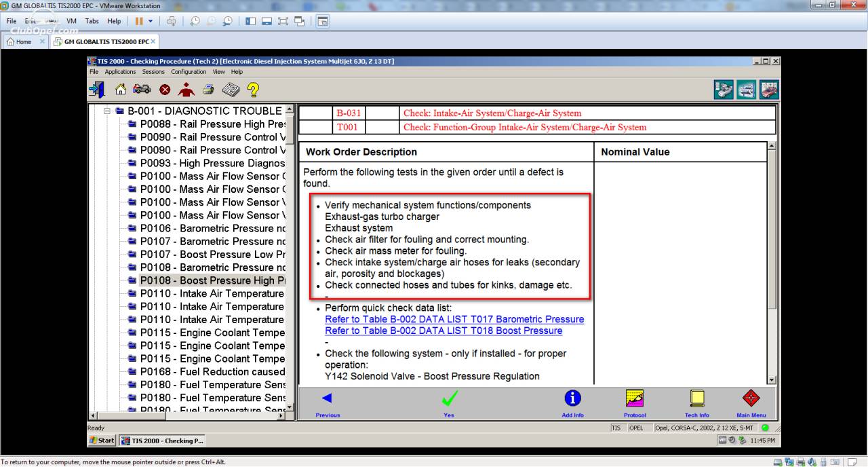The width and height of the screenshot is (868, 467).
Task: Click the exit door icon in TIS toolbar
Action: tap(96, 89)
